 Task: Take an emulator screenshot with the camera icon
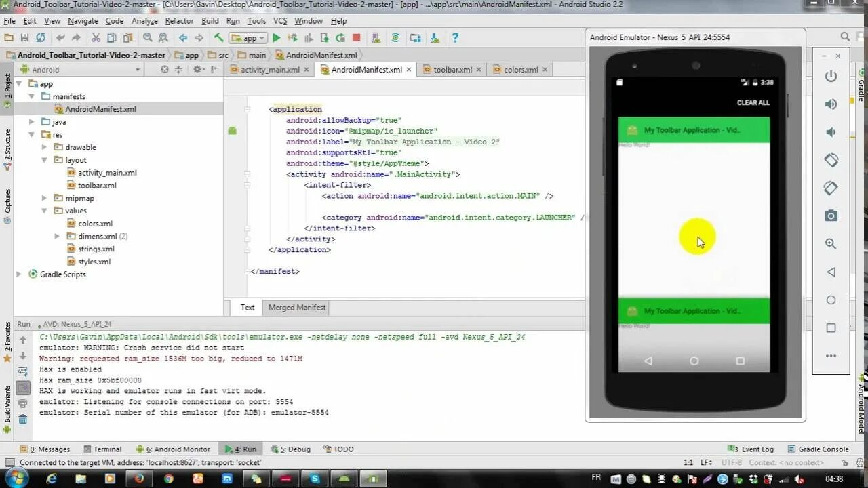click(x=831, y=216)
